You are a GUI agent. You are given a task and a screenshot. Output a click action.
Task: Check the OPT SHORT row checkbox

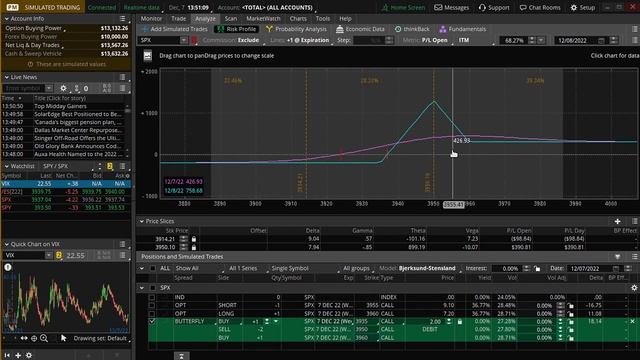click(152, 305)
